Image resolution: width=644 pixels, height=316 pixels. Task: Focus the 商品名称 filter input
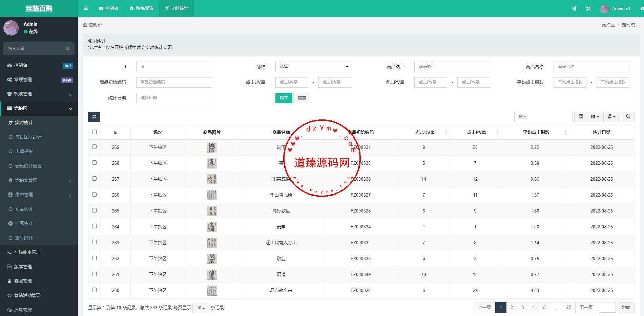click(x=591, y=67)
